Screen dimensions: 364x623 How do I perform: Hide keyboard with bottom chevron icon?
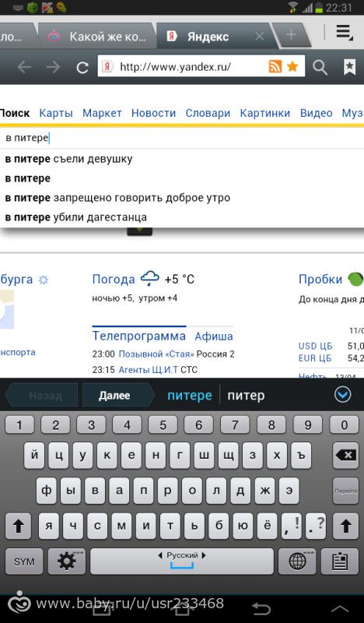coord(340,608)
